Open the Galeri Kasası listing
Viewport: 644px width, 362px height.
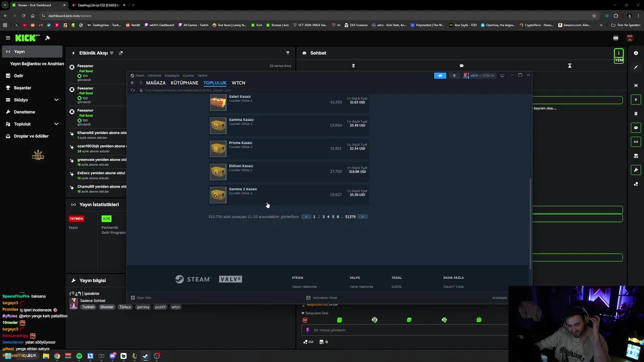[x=289, y=102]
